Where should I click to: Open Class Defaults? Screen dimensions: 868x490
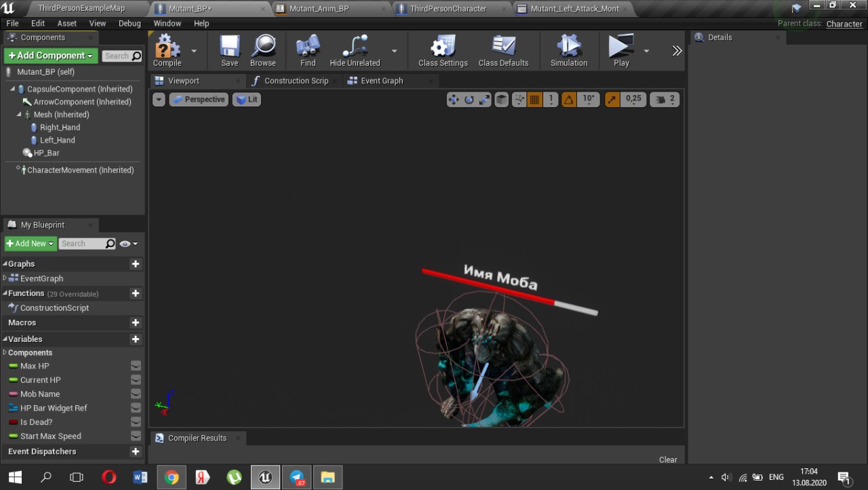503,51
